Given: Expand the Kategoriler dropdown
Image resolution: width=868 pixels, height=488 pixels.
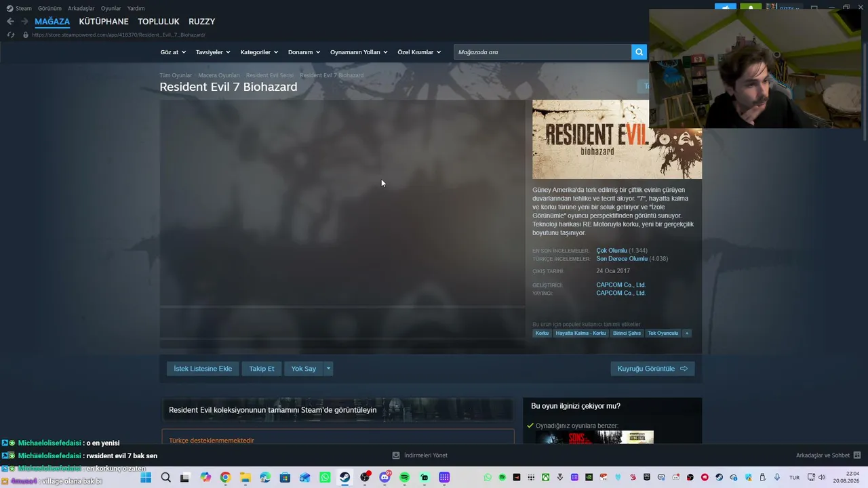Looking at the screenshot, I should pos(259,52).
